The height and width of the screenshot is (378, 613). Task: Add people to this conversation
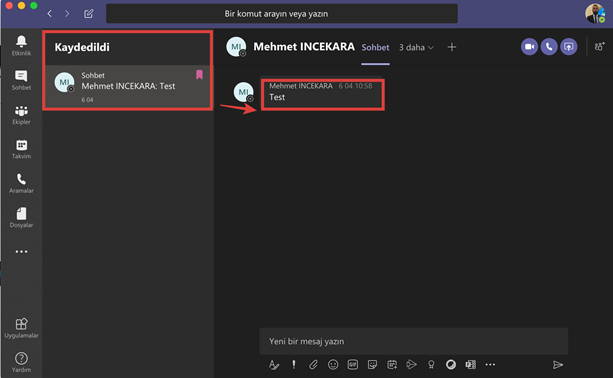click(599, 47)
